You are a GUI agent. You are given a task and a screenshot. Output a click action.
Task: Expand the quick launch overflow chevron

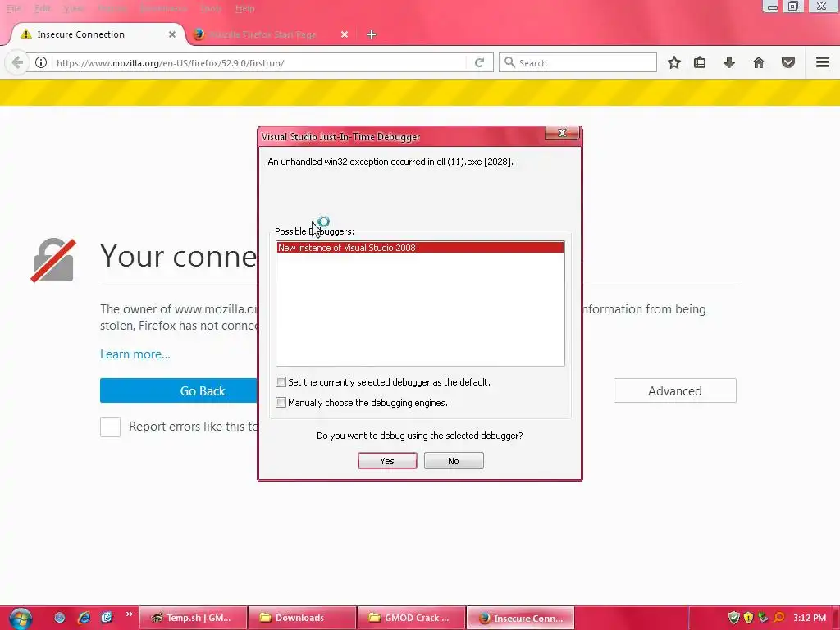129,614
